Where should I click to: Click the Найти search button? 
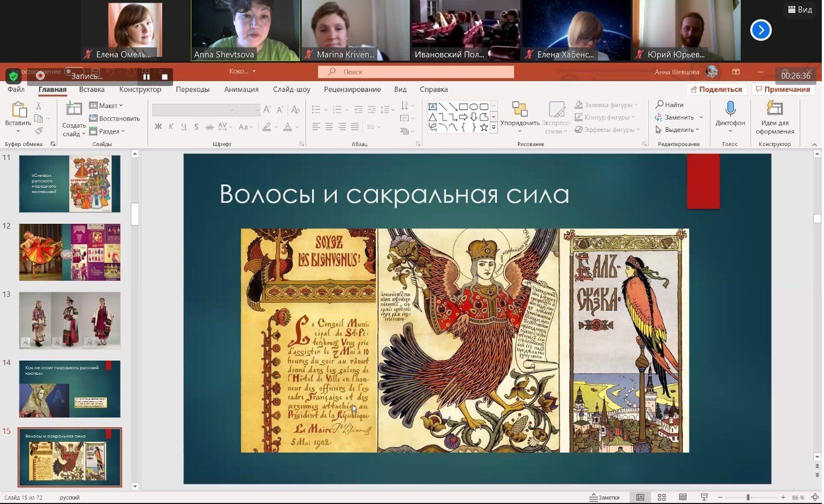pyautogui.click(x=669, y=104)
